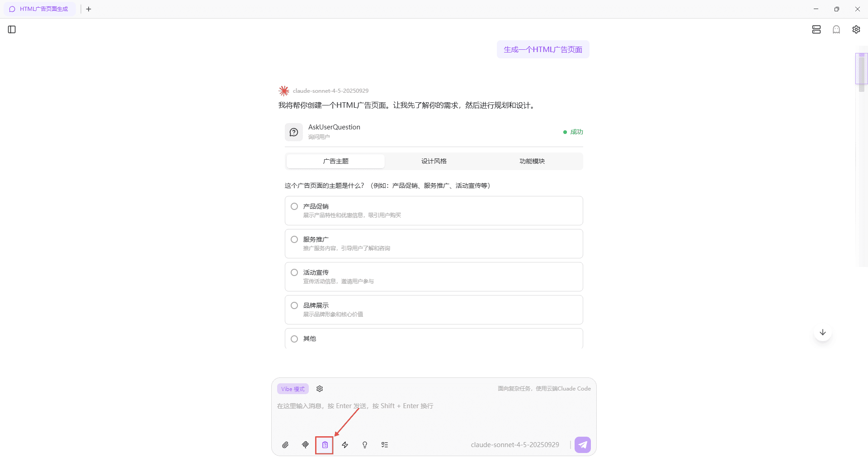This screenshot has width=868, height=467.
Task: Open the ghost icon at top right
Action: coord(836,29)
